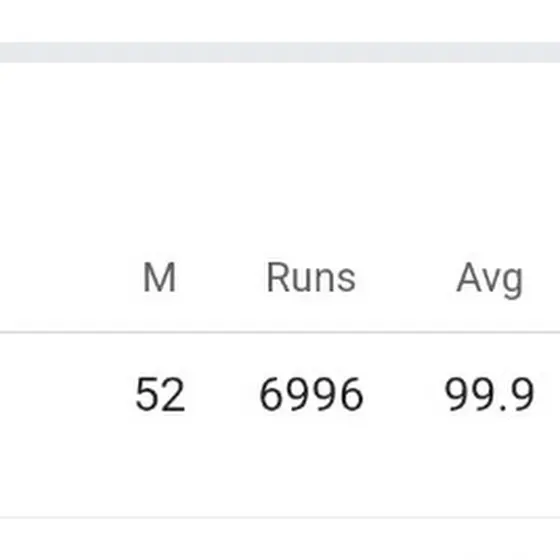Click the gray separator bar at top
Image resolution: width=560 pixels, height=560 pixels.
(280, 52)
